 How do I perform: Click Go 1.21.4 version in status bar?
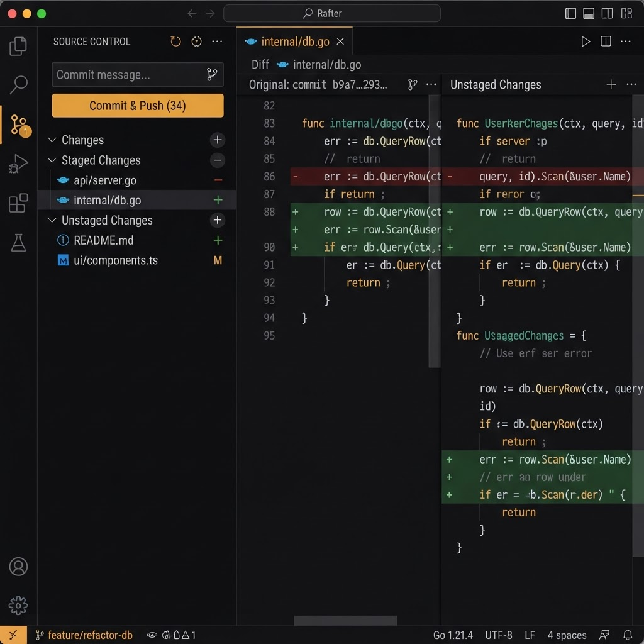453,635
